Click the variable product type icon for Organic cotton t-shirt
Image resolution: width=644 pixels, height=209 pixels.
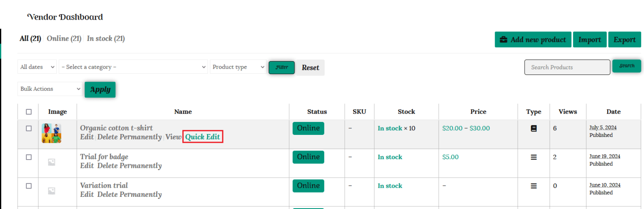pyautogui.click(x=533, y=129)
